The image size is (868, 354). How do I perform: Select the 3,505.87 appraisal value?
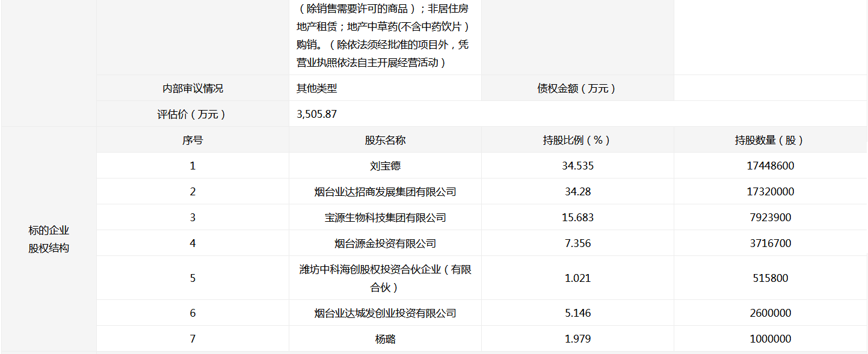tap(317, 114)
